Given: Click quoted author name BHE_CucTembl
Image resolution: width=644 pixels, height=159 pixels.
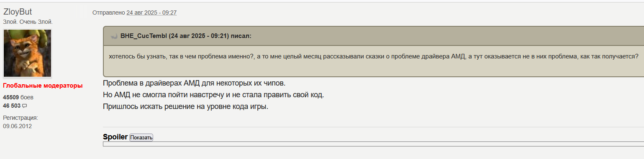Looking at the screenshot, I should [144, 36].
